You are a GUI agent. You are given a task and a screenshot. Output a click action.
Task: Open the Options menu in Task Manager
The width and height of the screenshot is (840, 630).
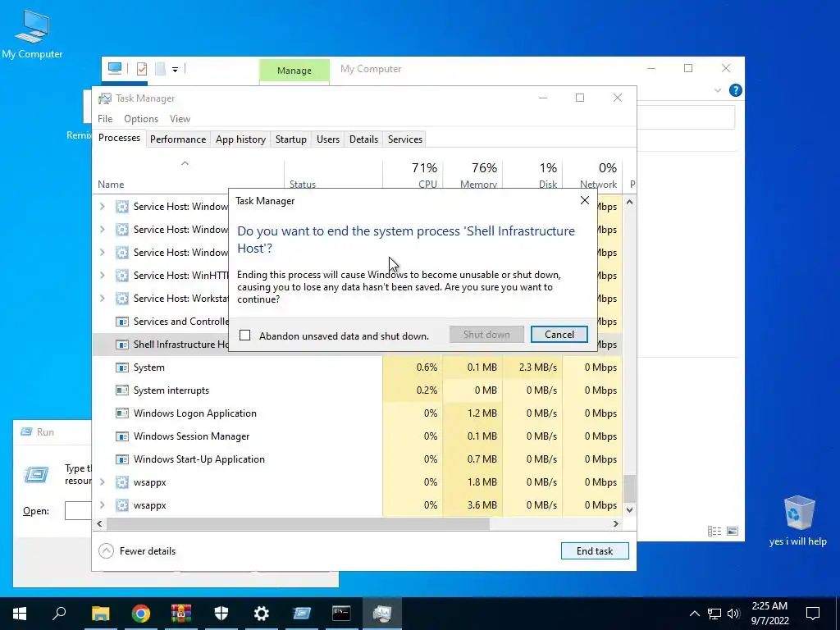141,119
